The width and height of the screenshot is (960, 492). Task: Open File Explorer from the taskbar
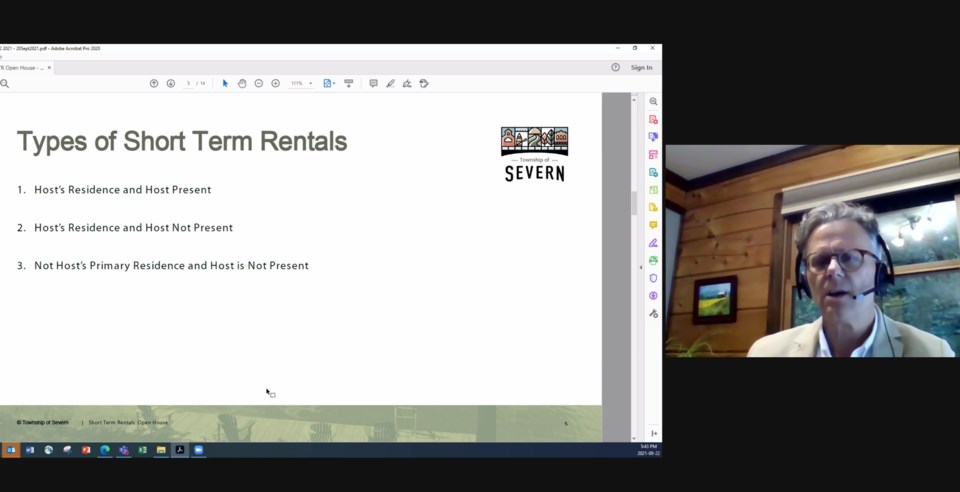161,450
